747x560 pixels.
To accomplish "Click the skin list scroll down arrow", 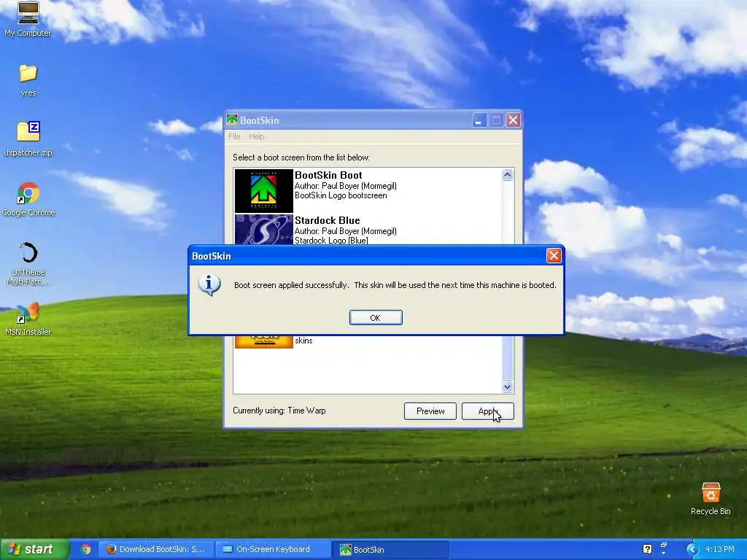I will pos(508,387).
